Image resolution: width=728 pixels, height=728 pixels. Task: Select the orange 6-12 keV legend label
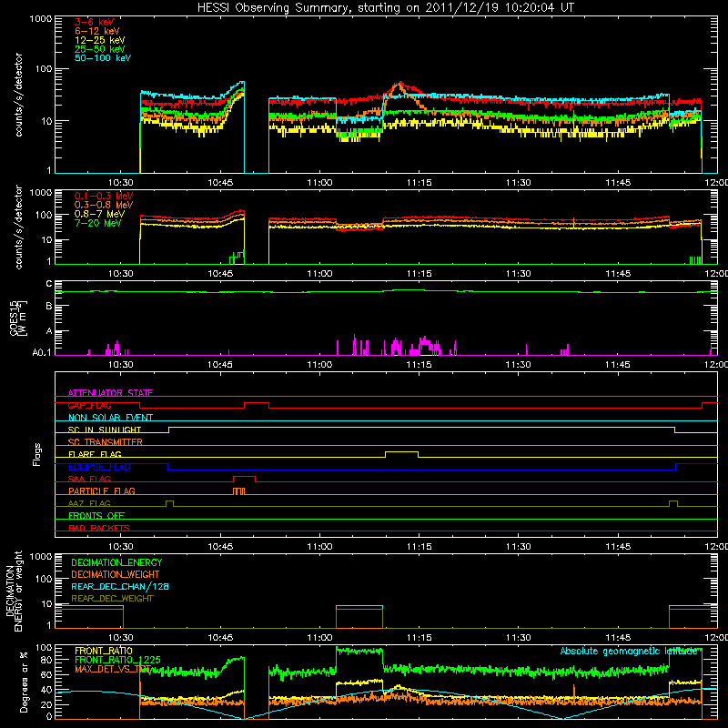(96, 31)
